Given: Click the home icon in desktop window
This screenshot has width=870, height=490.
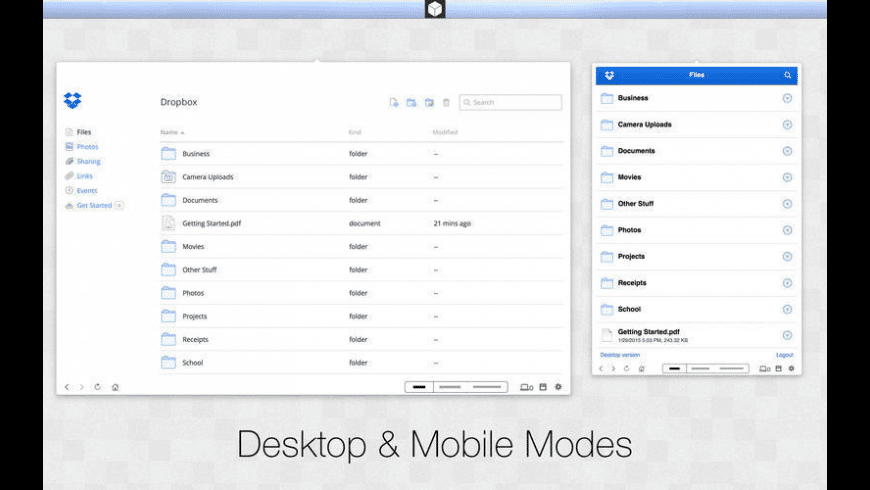Looking at the screenshot, I should 115,387.
